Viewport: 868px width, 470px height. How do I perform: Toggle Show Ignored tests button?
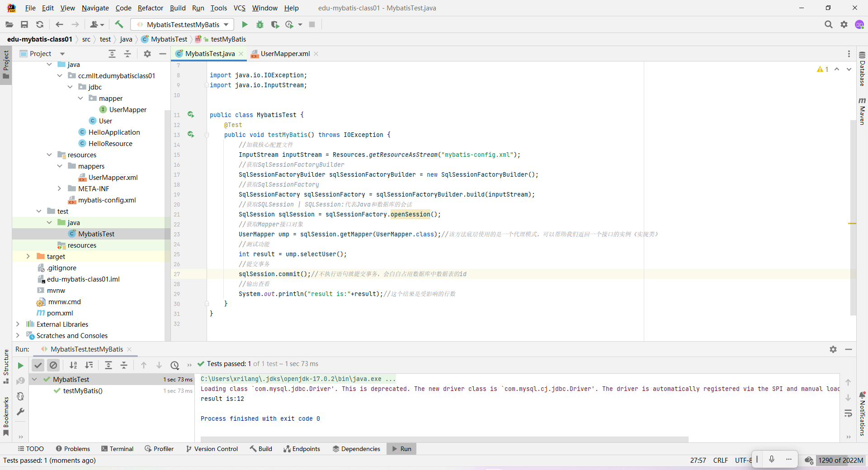53,365
